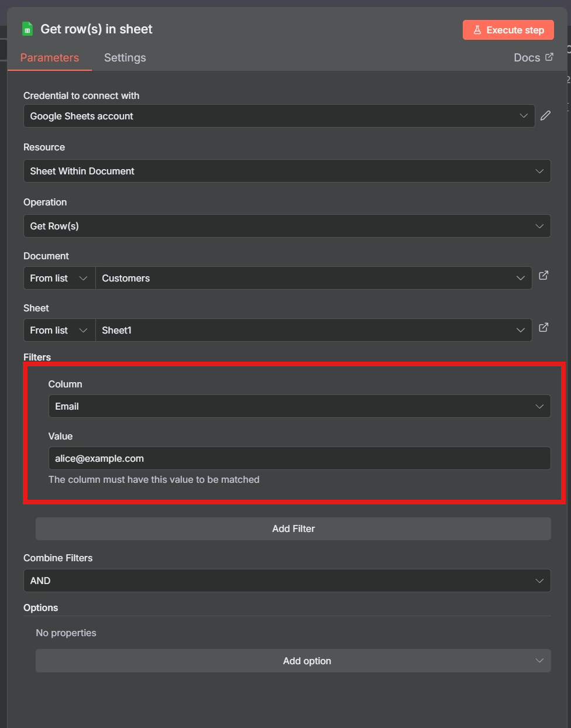571x728 pixels.
Task: Click the Execute step button
Action: [508, 30]
